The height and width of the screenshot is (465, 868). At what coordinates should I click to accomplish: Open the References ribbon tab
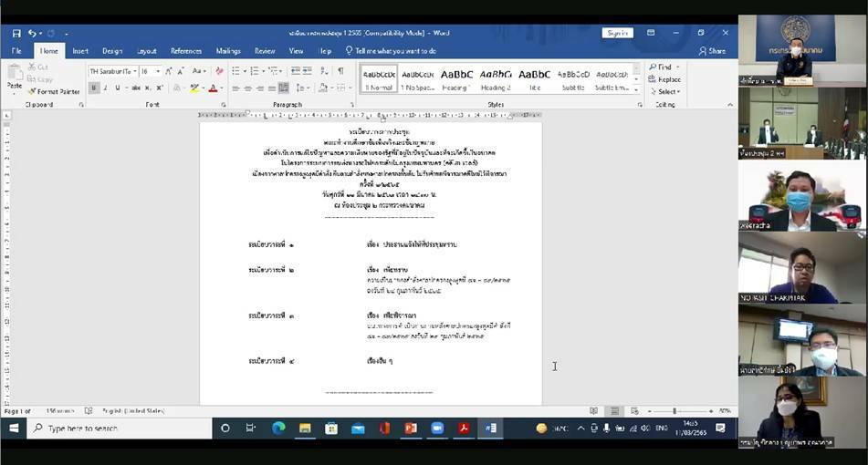click(186, 51)
